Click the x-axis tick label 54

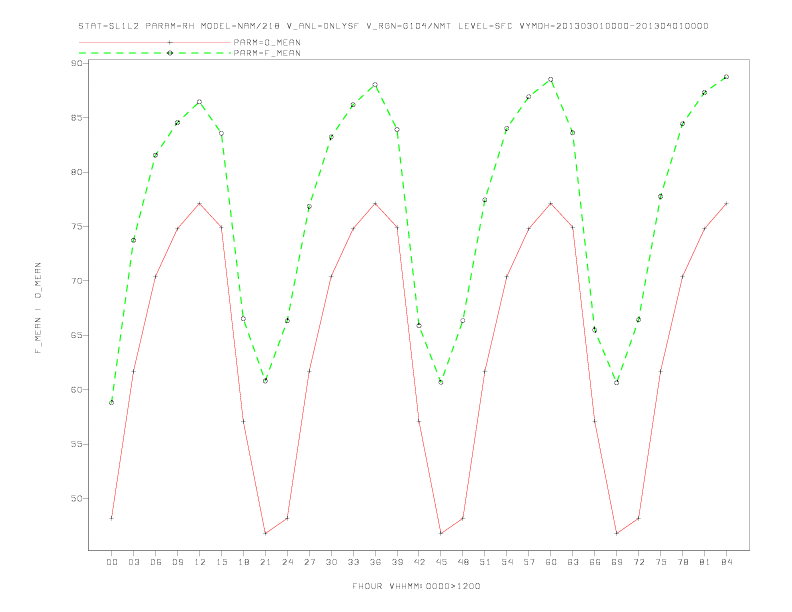pyautogui.click(x=507, y=562)
